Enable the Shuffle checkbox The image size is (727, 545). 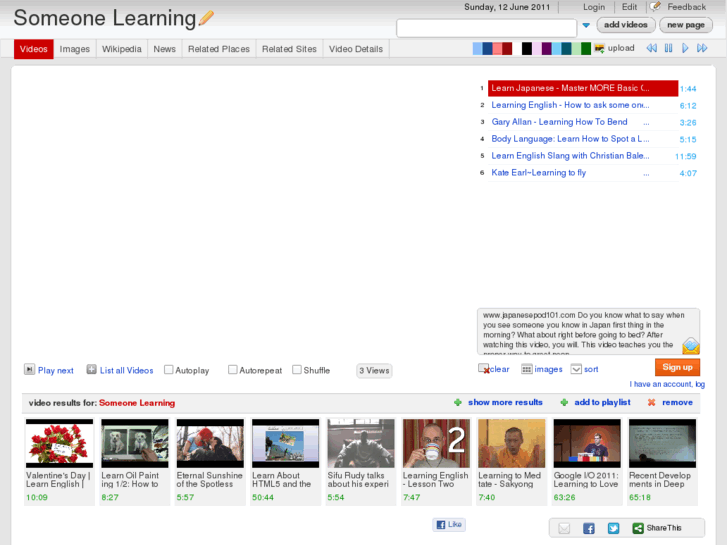click(297, 370)
